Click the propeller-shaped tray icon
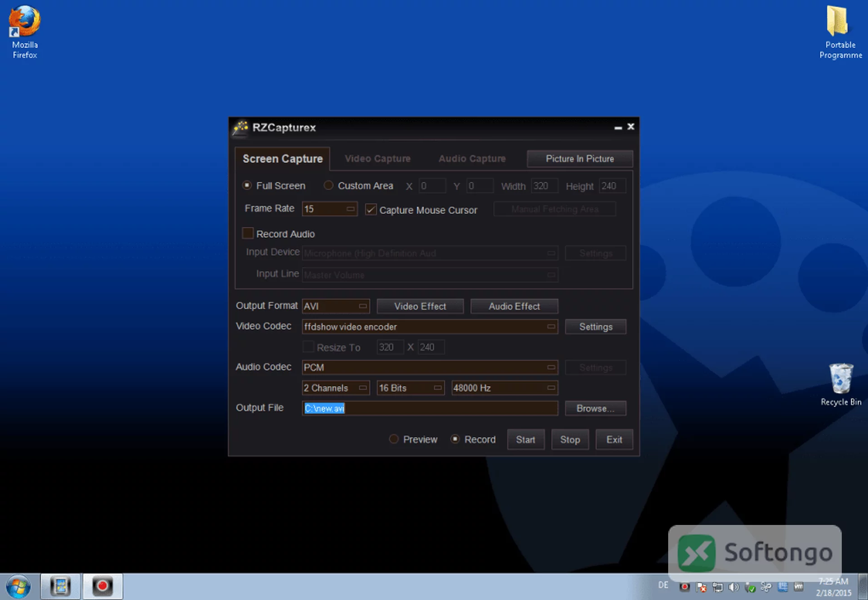This screenshot has height=600, width=868. tap(766, 587)
